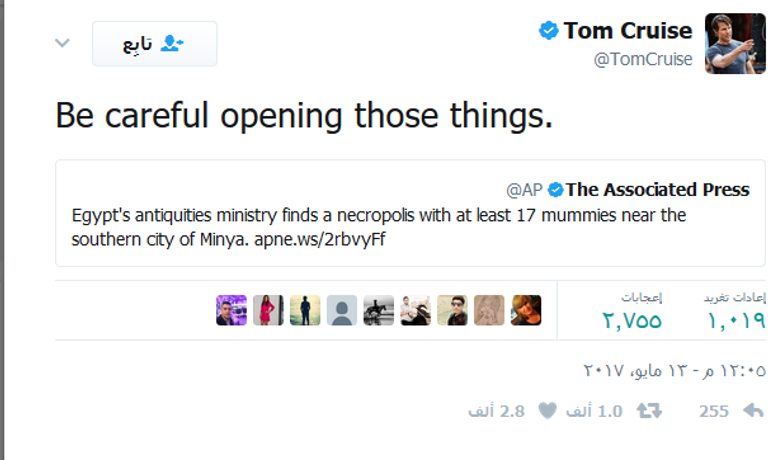Open Tom Cruise's profile picture
The width and height of the screenshot is (768, 460).
[x=735, y=44]
